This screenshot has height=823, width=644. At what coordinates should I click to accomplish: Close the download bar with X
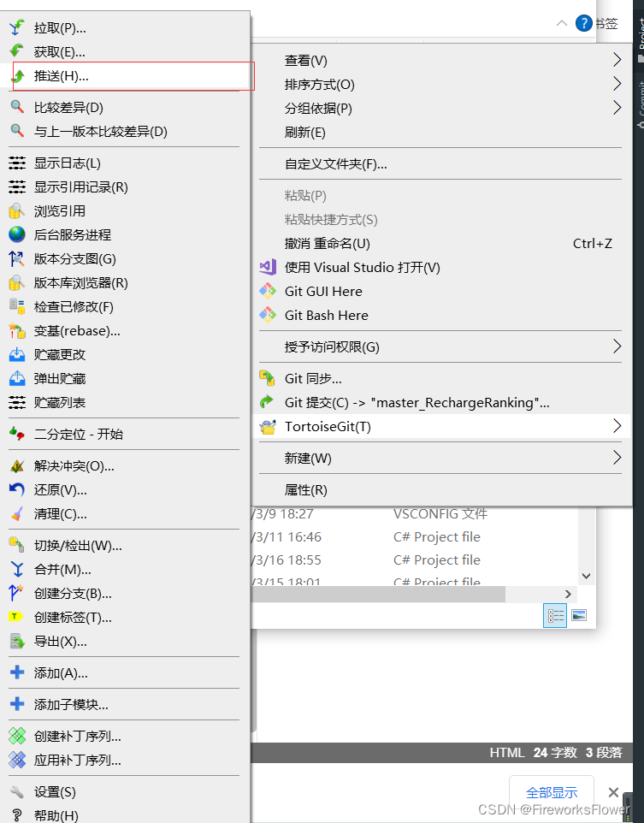pyautogui.click(x=613, y=792)
